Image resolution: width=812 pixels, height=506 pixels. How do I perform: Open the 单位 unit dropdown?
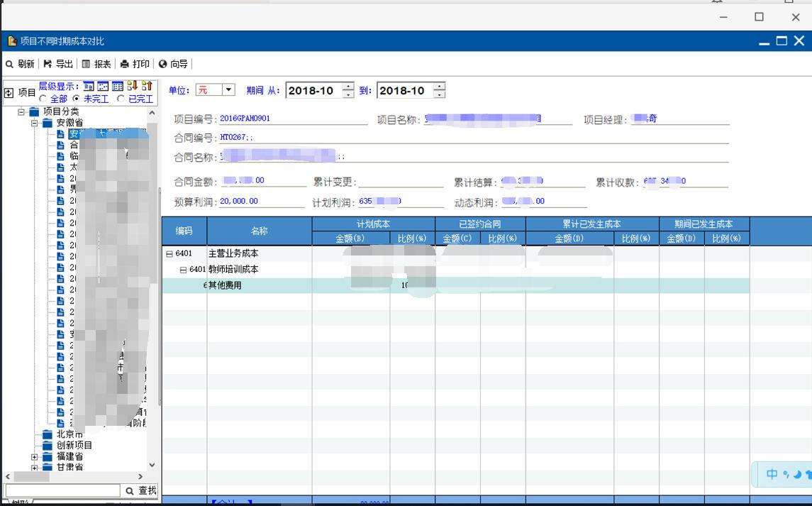(228, 90)
